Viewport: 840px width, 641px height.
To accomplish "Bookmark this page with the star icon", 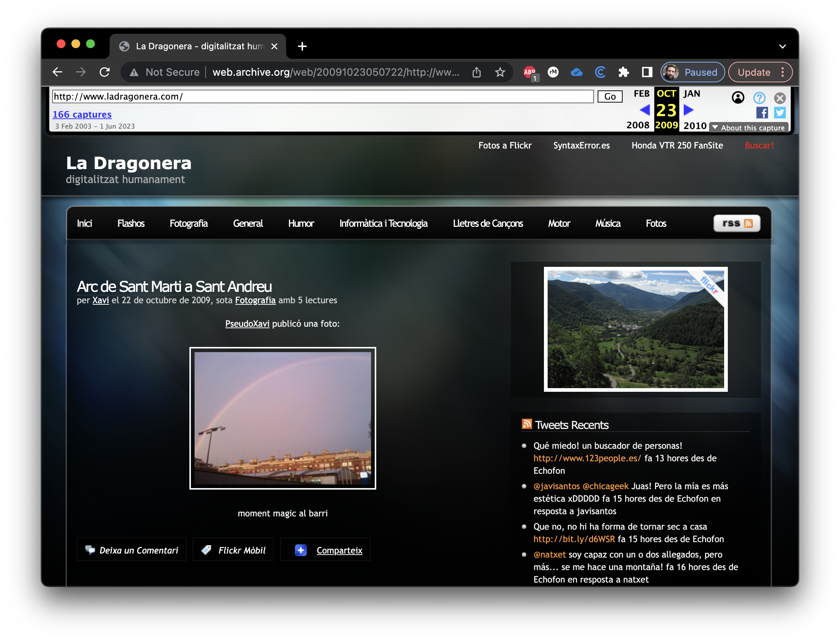I will point(500,72).
